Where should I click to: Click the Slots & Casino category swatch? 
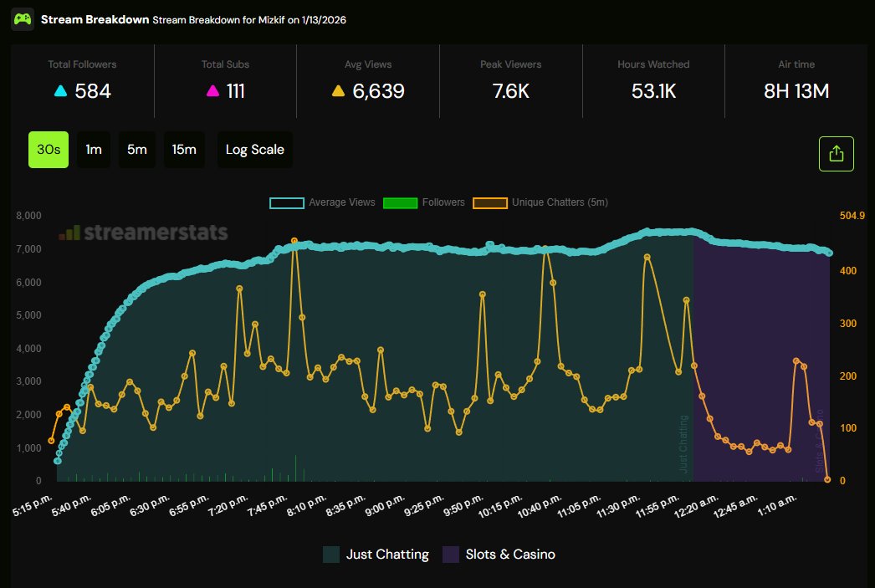451,555
